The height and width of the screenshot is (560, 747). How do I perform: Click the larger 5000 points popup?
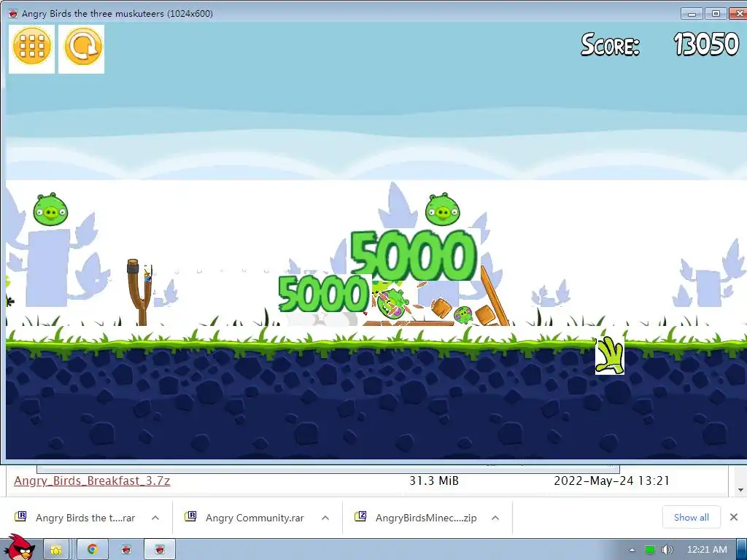click(x=414, y=255)
